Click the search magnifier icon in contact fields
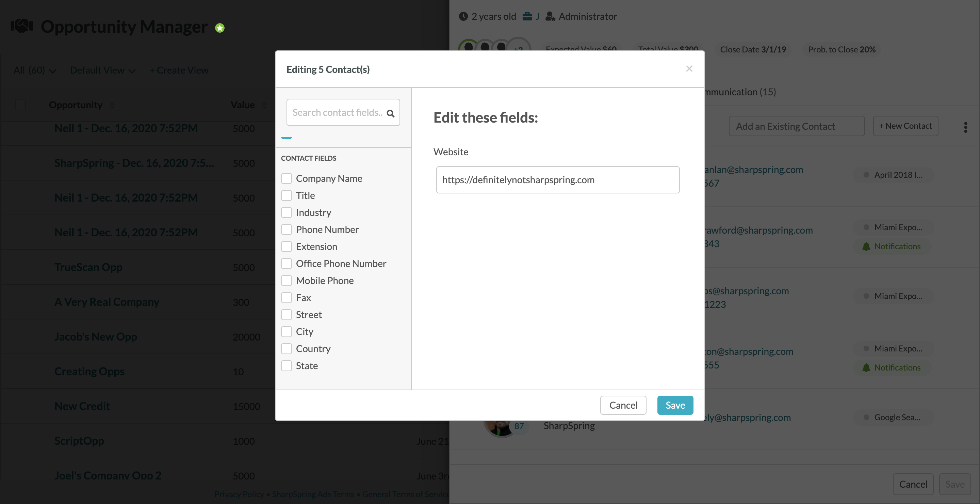The height and width of the screenshot is (504, 980). coord(390,113)
